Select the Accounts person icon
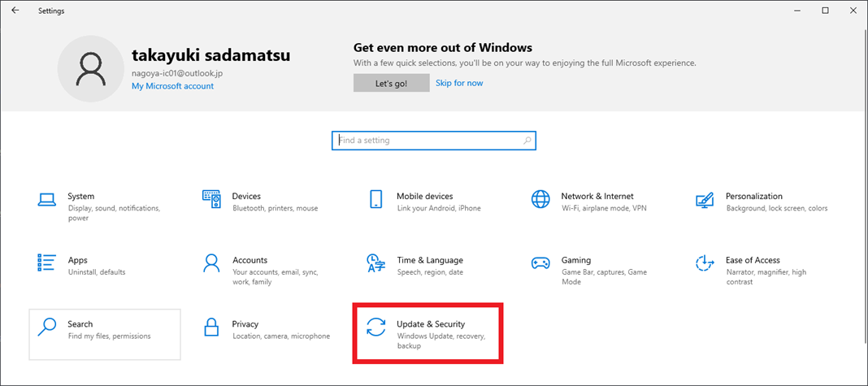This screenshot has width=868, height=386. 211,263
